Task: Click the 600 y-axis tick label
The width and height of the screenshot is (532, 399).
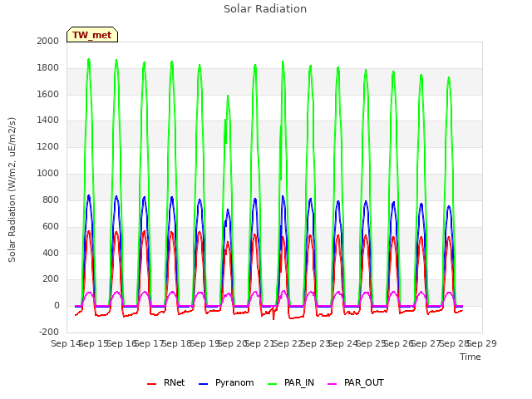Action: (51, 226)
